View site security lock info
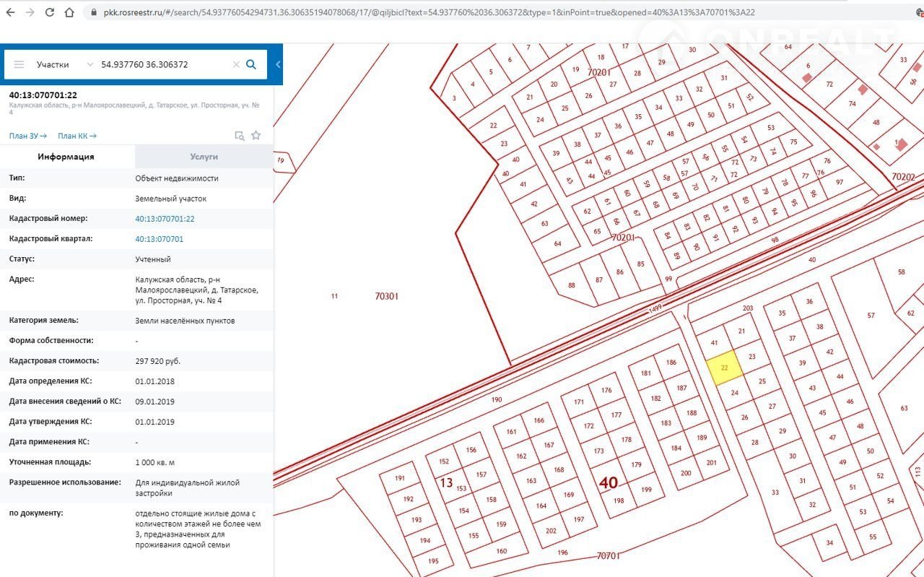924x577 pixels. (93, 13)
